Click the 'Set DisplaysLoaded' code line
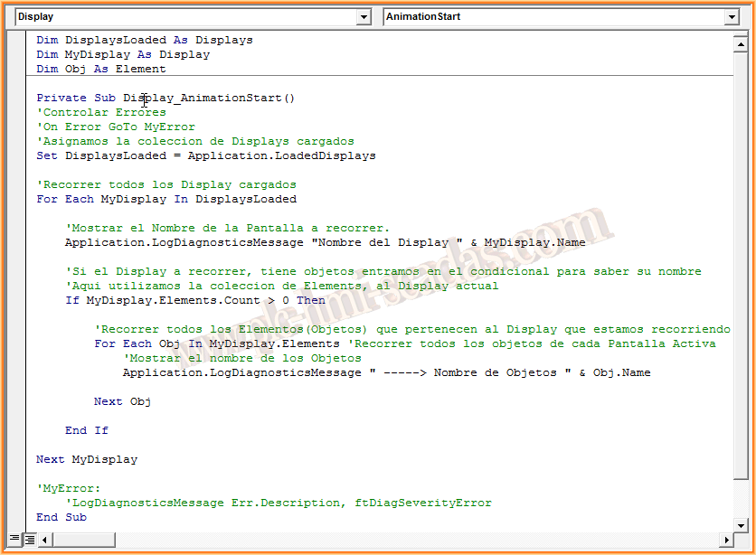The image size is (756, 555). 205,155
